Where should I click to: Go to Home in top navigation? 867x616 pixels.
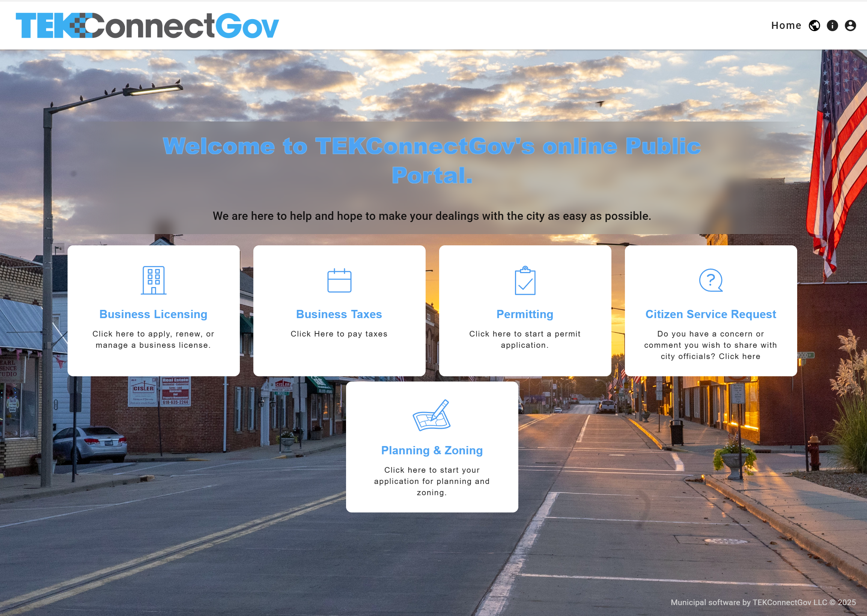tap(786, 26)
